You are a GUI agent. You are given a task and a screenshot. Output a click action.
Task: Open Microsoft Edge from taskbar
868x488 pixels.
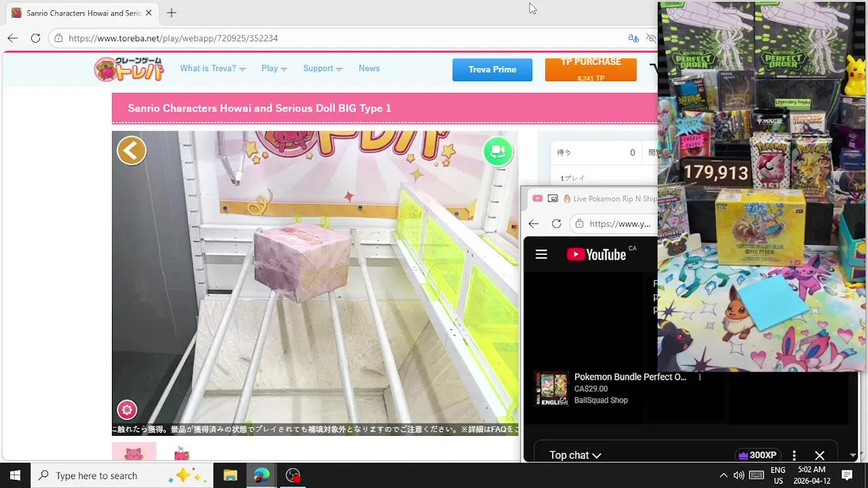coord(261,475)
